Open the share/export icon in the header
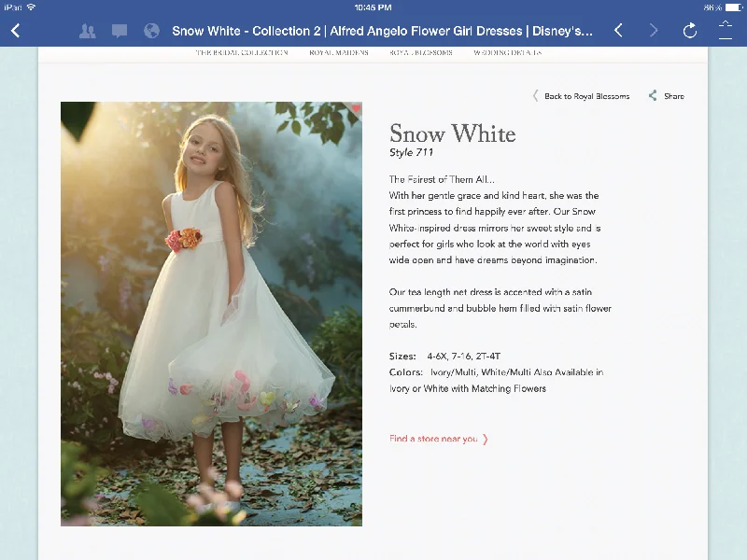This screenshot has height=560, width=747. pos(726,30)
